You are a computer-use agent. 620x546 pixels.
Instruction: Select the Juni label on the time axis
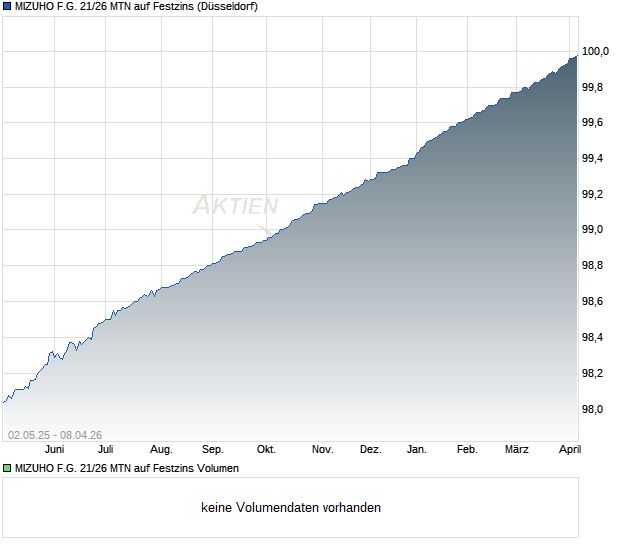(55, 450)
